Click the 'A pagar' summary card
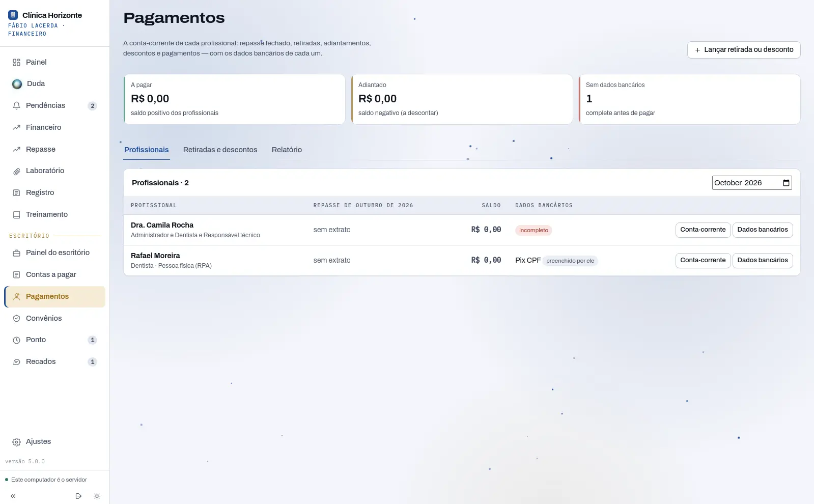Image resolution: width=814 pixels, height=504 pixels. pos(235,99)
